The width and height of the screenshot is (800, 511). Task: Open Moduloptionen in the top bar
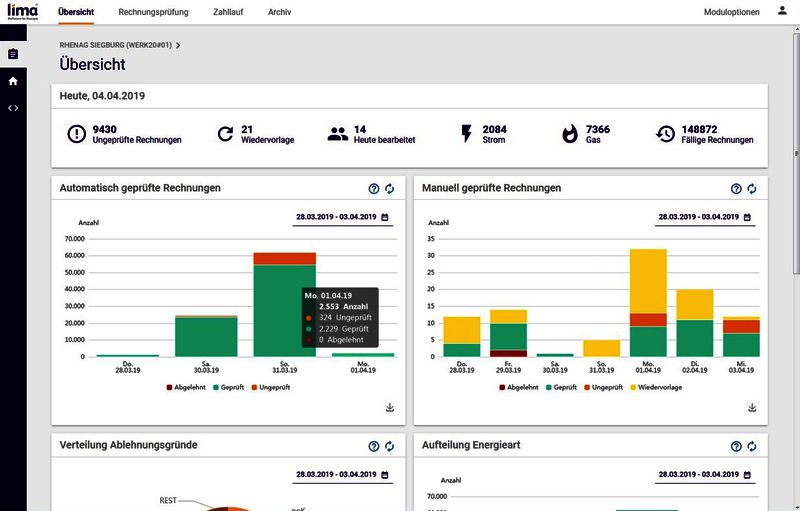pos(732,11)
